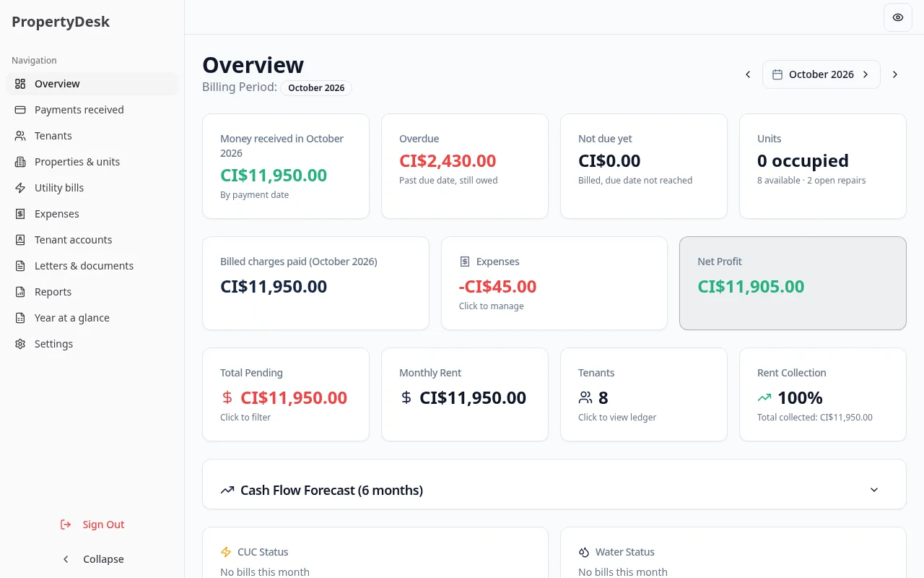
Task: Select Reports in the navigation menu
Action: pyautogui.click(x=92, y=292)
